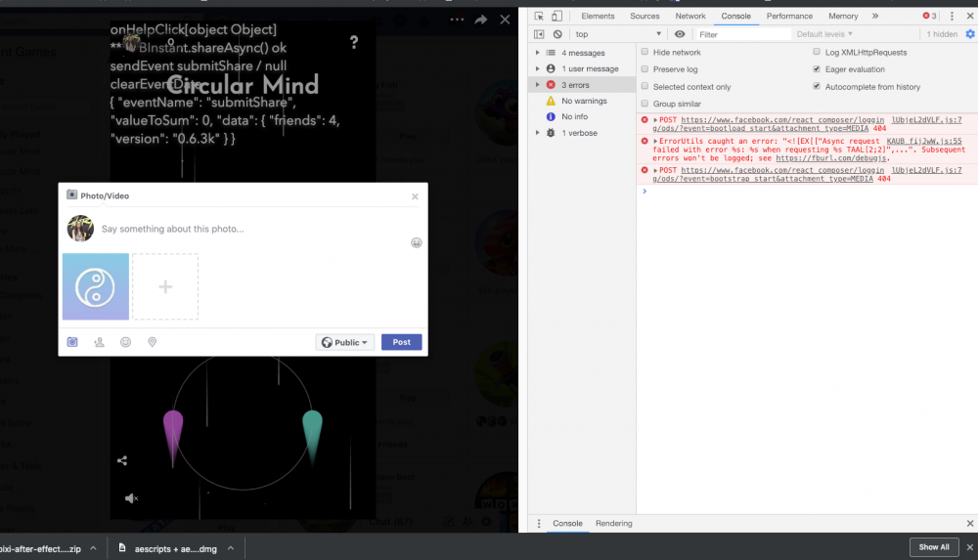The width and height of the screenshot is (978, 560).
Task: Switch to the Network tab
Action: point(689,16)
